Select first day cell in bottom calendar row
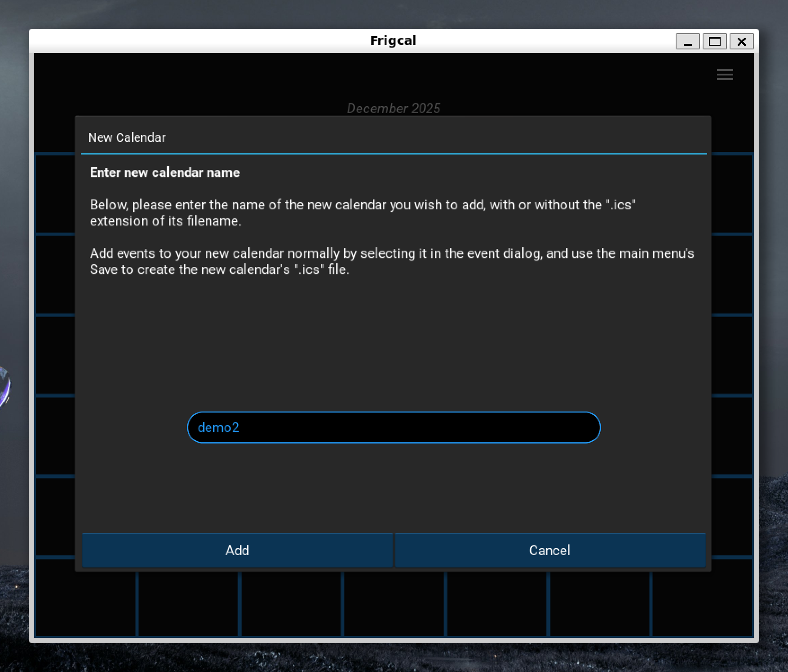Image resolution: width=788 pixels, height=672 pixels. tap(85, 604)
